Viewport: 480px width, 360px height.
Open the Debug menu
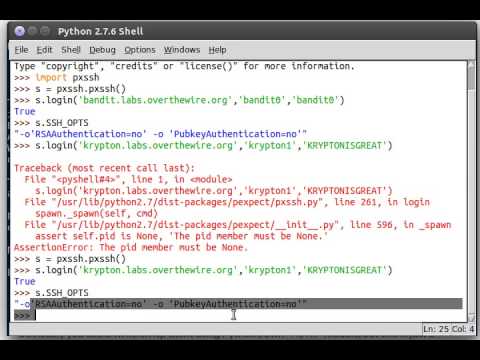click(102, 50)
